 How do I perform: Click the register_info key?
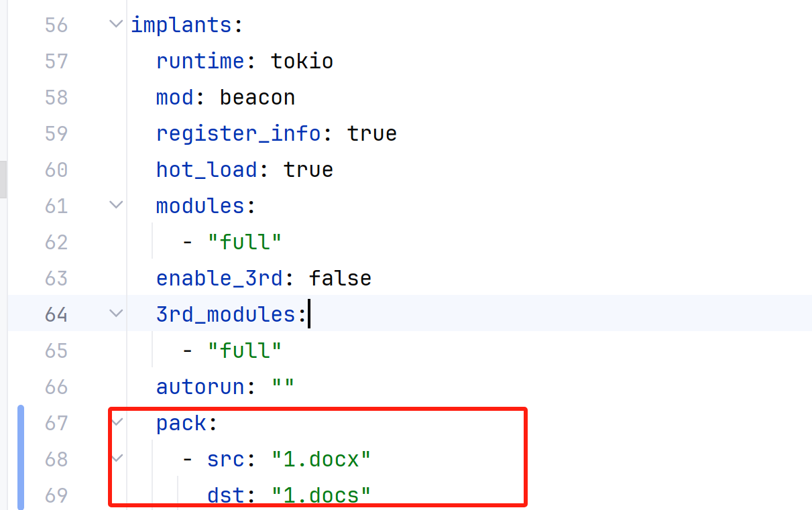(238, 133)
